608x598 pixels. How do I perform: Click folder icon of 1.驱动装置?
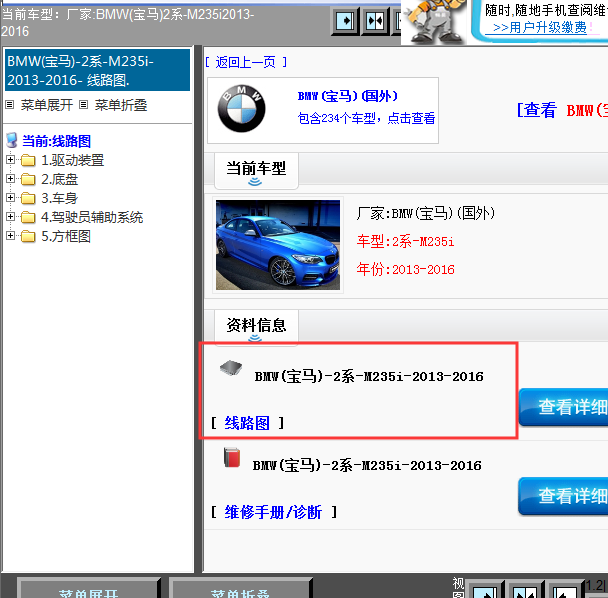click(x=28, y=160)
